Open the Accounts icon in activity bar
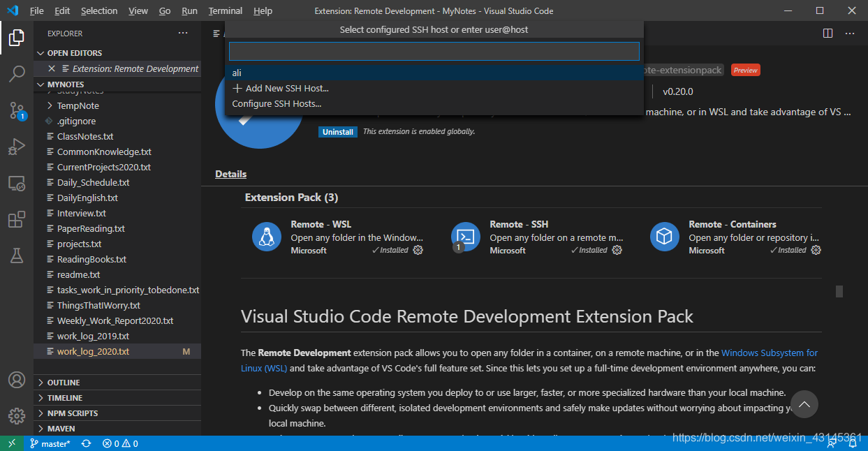Screen dimensions: 868x451 [17, 380]
